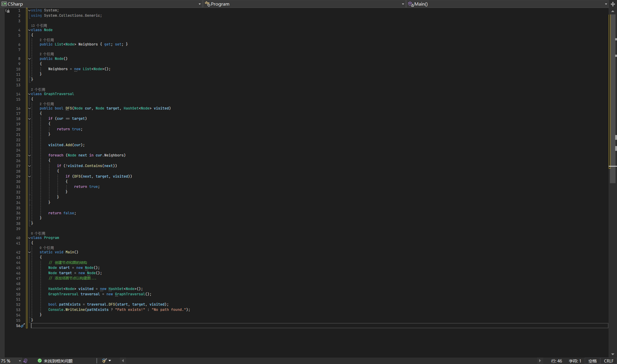Click the screwdriver quick actions icon on line 56
This screenshot has height=364, width=617.
(x=23, y=325)
